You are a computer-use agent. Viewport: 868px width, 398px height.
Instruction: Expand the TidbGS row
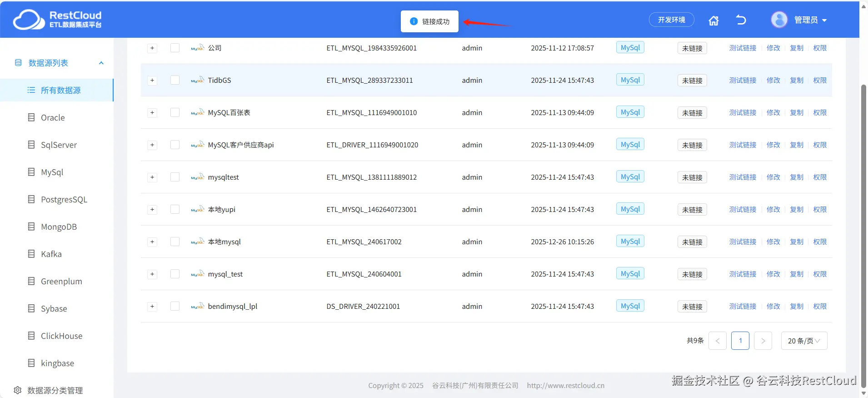pyautogui.click(x=152, y=80)
